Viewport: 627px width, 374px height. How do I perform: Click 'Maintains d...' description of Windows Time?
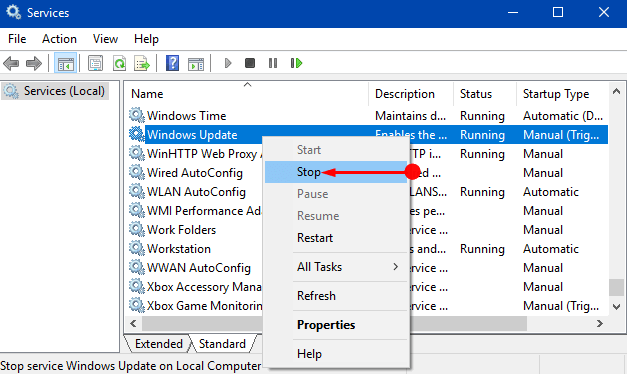coord(410,116)
